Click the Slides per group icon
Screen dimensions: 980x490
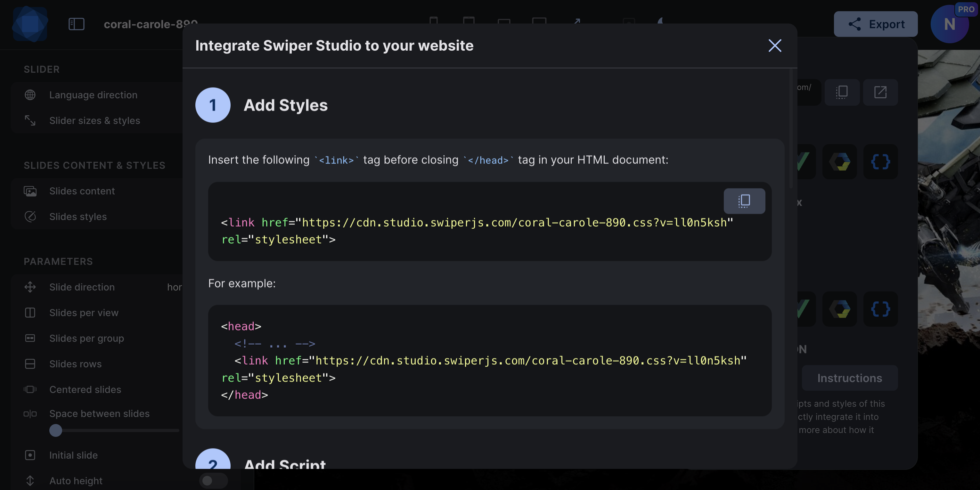pos(30,338)
